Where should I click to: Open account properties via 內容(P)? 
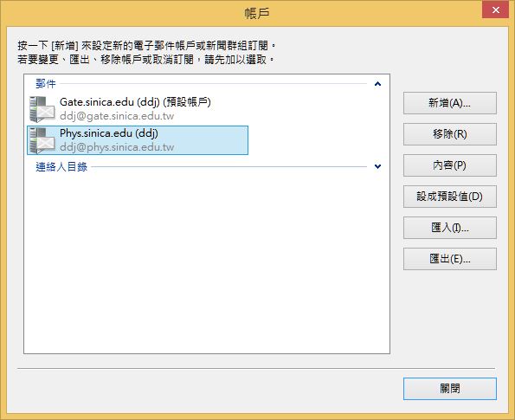pos(449,165)
